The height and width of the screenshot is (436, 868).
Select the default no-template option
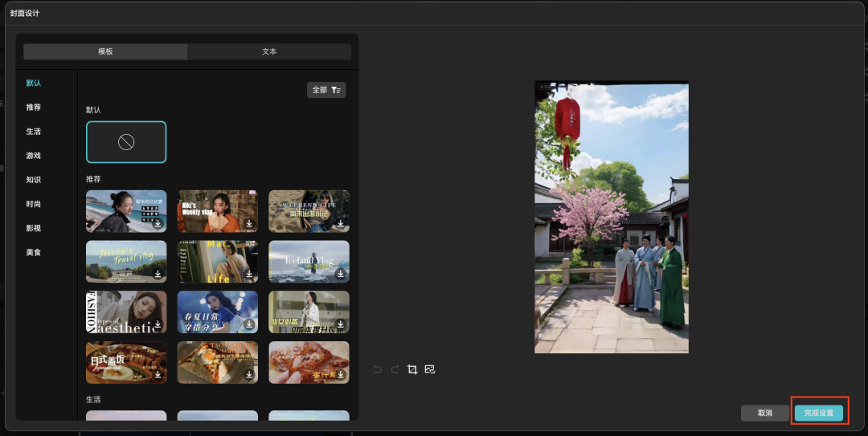126,142
